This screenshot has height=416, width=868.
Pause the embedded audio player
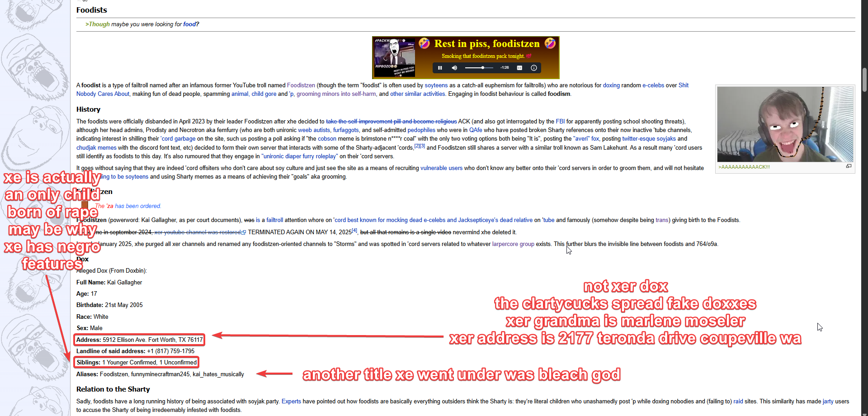pyautogui.click(x=440, y=68)
